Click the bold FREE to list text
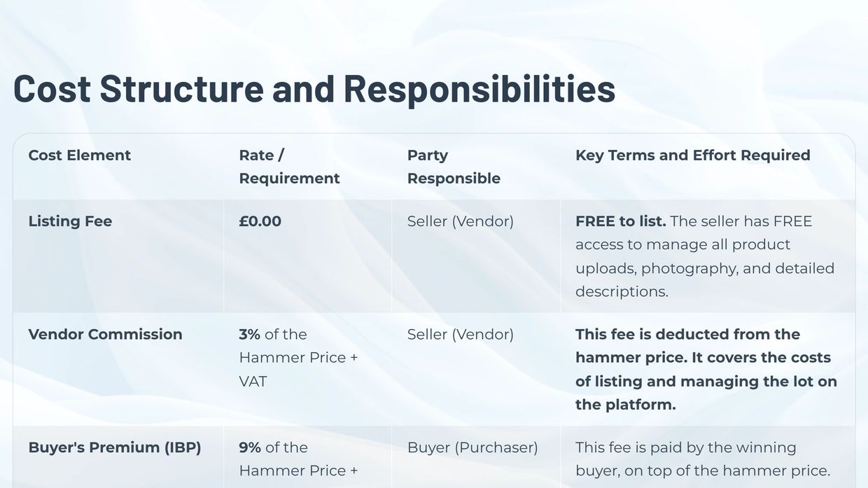 (620, 221)
